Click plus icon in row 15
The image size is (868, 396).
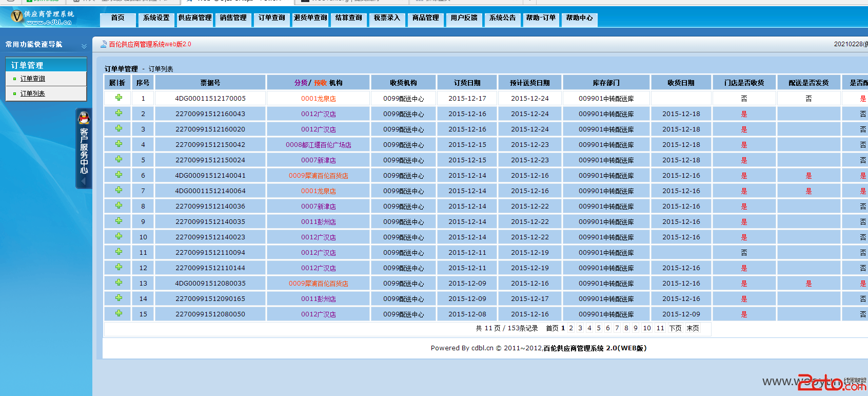119,313
